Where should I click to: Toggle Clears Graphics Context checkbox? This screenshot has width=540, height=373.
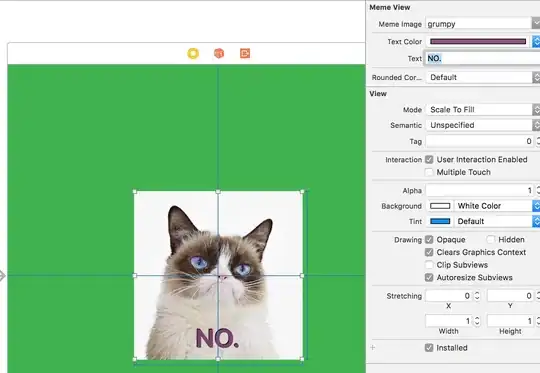[429, 252]
